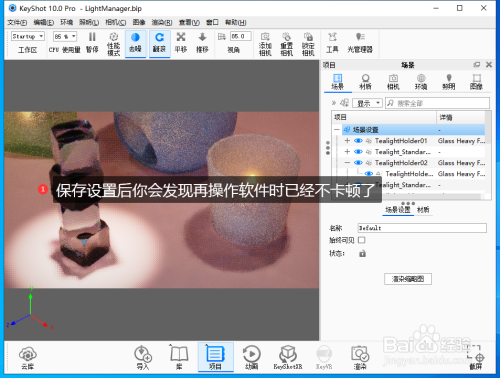This screenshot has width=500, height=378.
Task: Select the Dolly (推移) camera tool
Action: pyautogui.click(x=202, y=43)
